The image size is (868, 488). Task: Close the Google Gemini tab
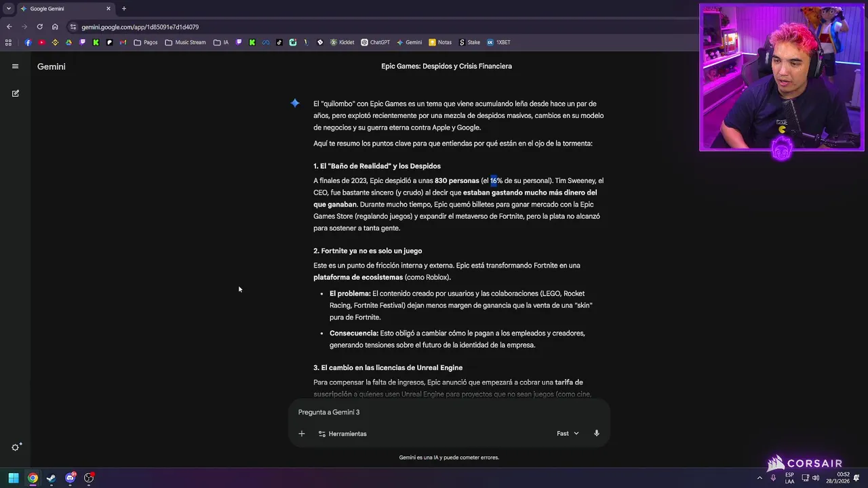click(x=108, y=9)
